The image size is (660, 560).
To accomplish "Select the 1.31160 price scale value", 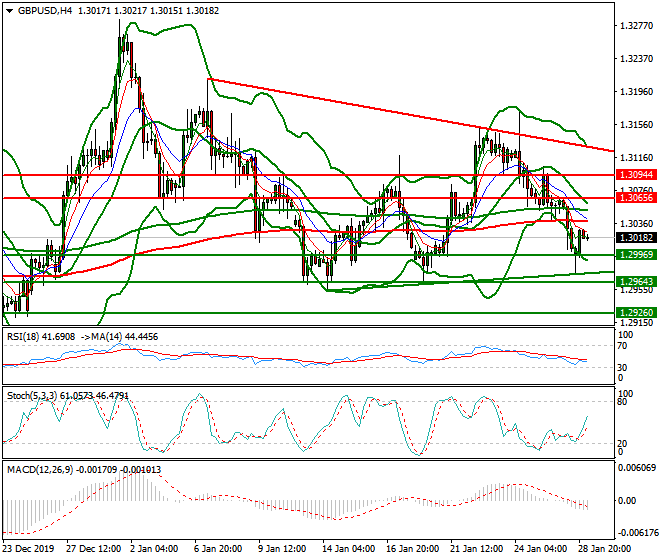I will [637, 158].
